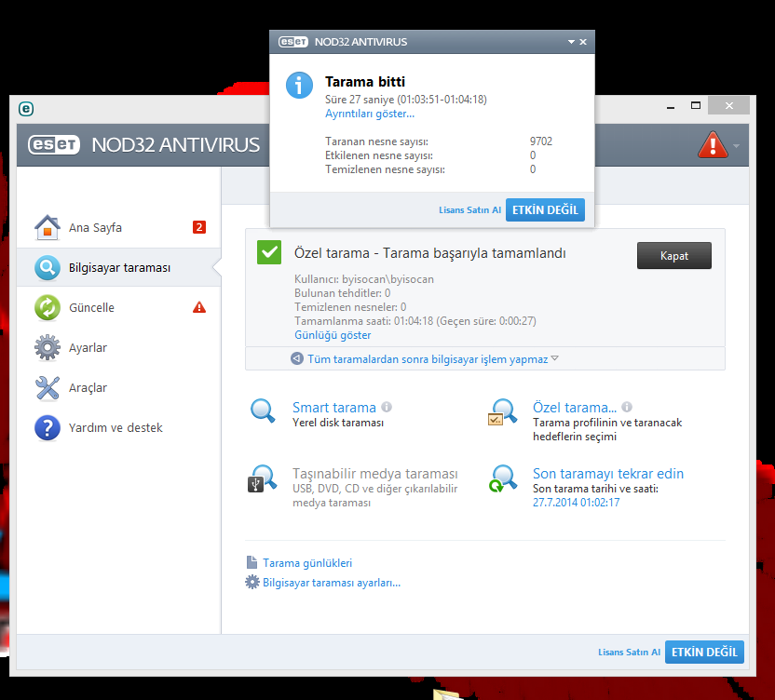775x700 pixels.
Task: Click Temizlenen nesneler: 0 text
Action: point(350,307)
